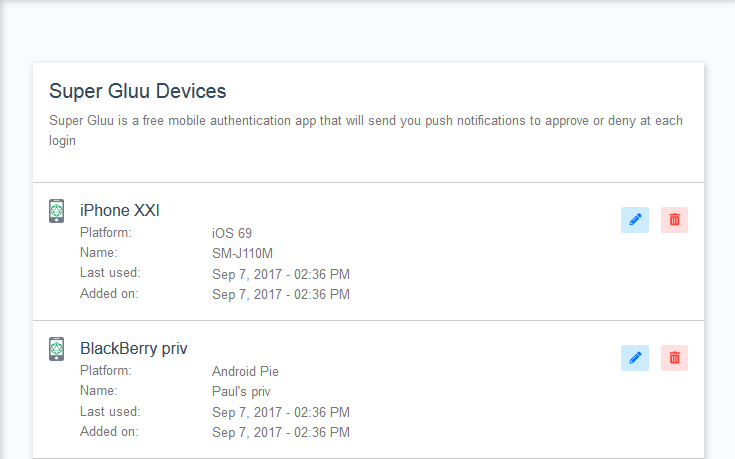Click the Paul's priv name value
Image resolution: width=735 pixels, height=459 pixels.
click(241, 391)
